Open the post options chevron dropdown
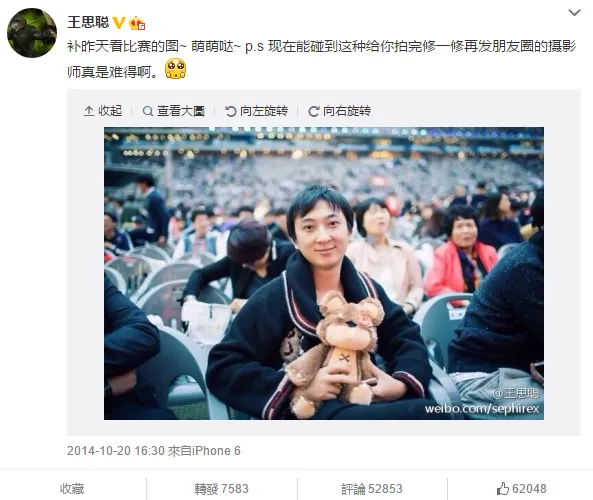Screen dimensions: 593x500 (x=574, y=13)
